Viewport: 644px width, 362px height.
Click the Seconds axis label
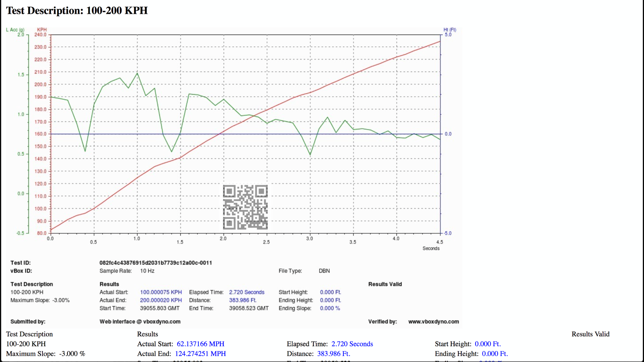pos(431,248)
